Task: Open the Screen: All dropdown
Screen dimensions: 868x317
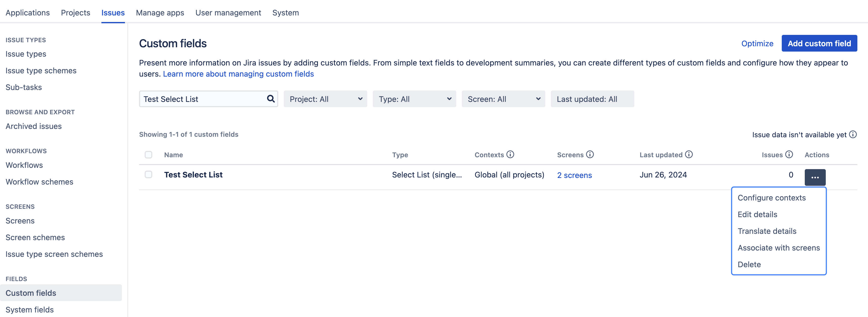Action: coord(503,99)
